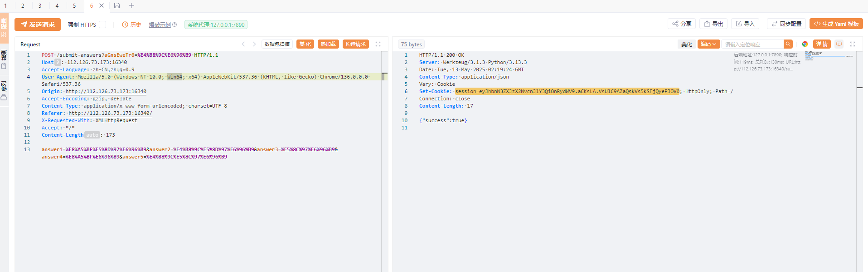The image size is (868, 272).
Task: Focus the 请输入定位响应 search field
Action: 753,44
